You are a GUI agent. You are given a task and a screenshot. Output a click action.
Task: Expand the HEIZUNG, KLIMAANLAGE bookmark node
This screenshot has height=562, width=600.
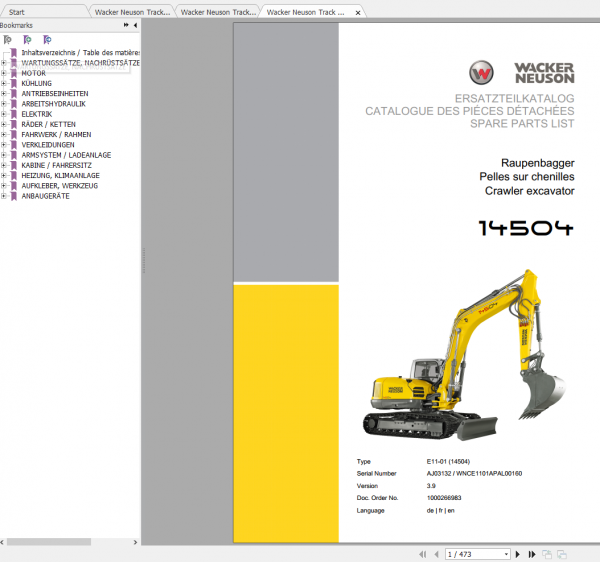click(x=4, y=175)
